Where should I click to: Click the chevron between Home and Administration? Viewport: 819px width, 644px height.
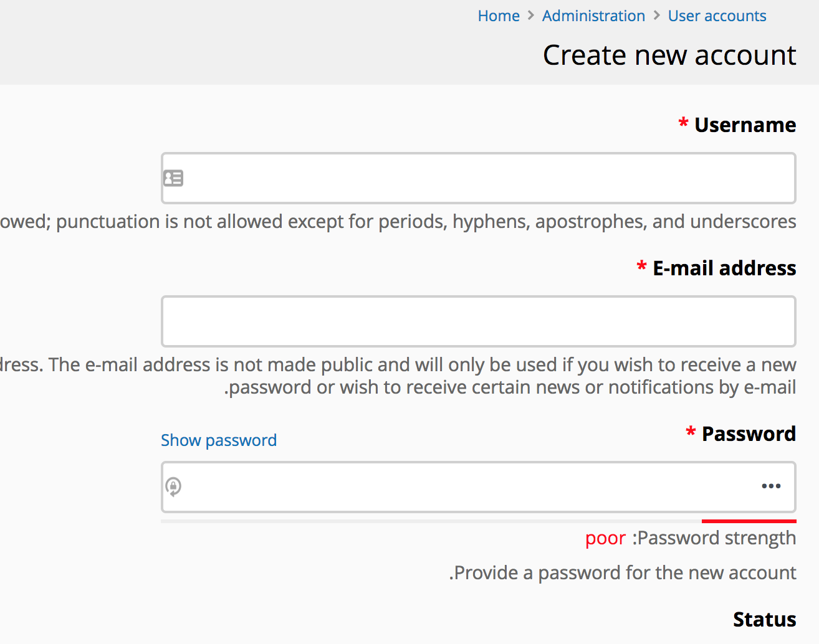point(530,16)
